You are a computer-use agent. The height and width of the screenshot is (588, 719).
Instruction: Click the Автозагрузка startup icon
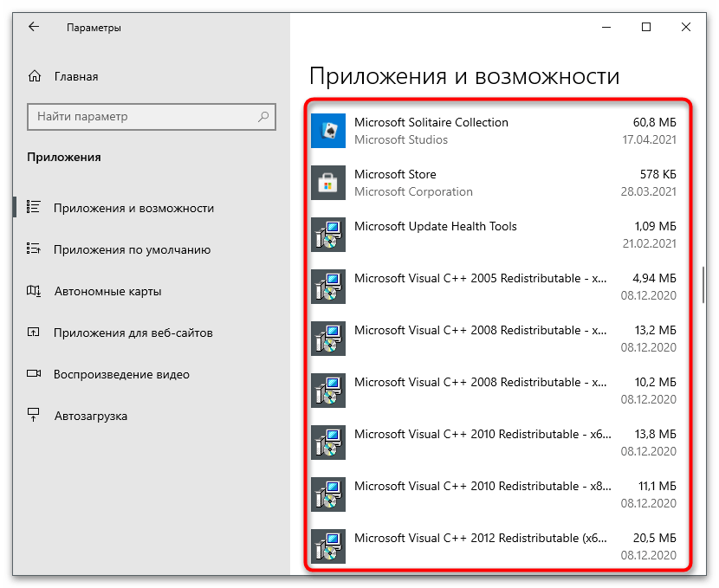point(34,415)
